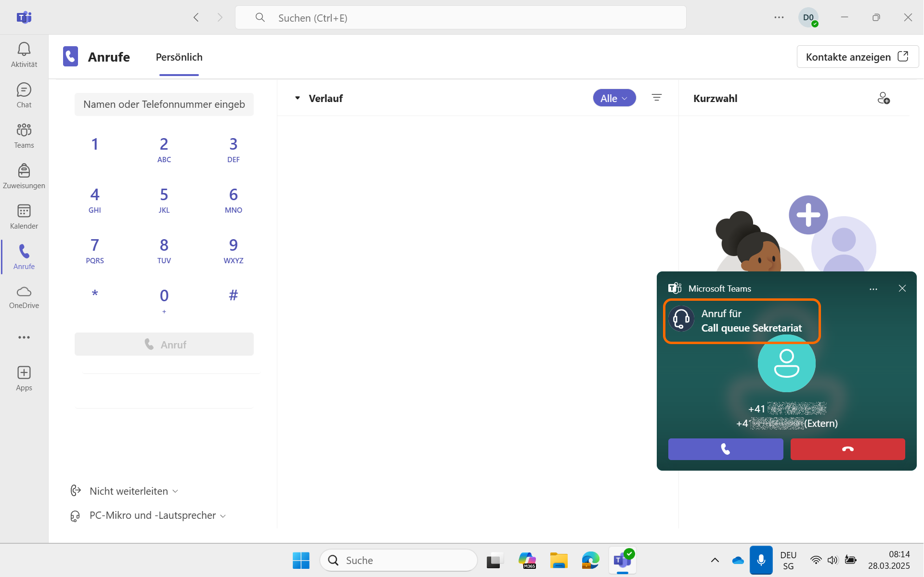Select the Persönlich tab

point(179,57)
